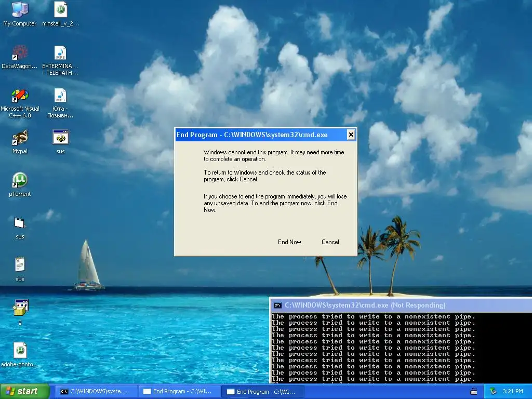Viewport: 532px width, 399px height.
Task: Click the keyboard icon in taskbar
Action: point(474,392)
